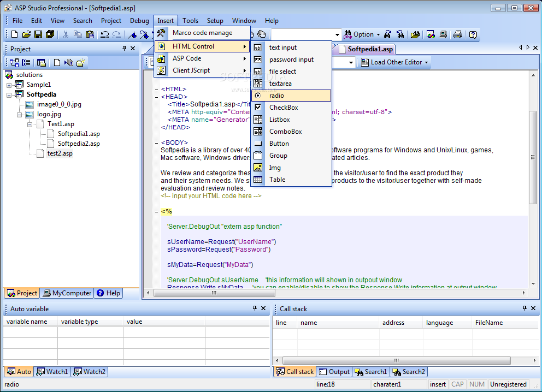Viewport: 542px width, 392px height.
Task: Insert a Table control
Action: (x=291, y=180)
